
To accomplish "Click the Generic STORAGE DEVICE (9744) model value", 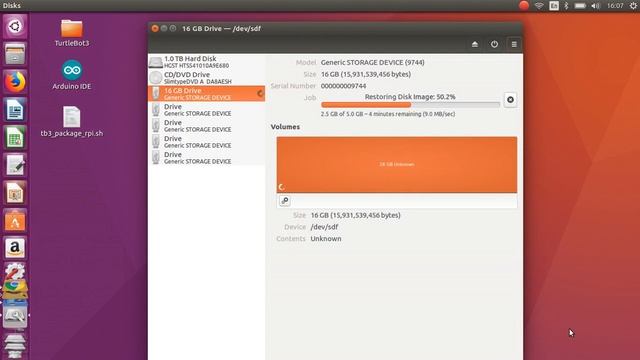I will point(372,62).
